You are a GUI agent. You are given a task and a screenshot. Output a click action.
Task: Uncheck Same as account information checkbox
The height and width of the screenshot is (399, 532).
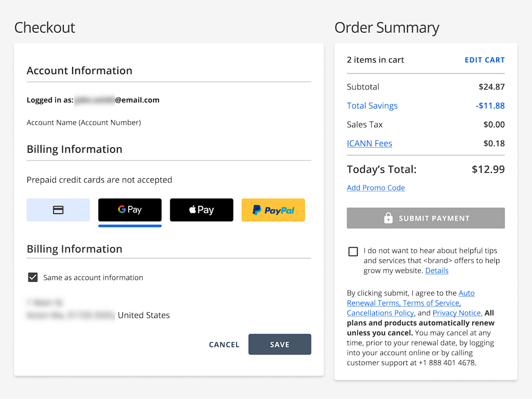(33, 277)
